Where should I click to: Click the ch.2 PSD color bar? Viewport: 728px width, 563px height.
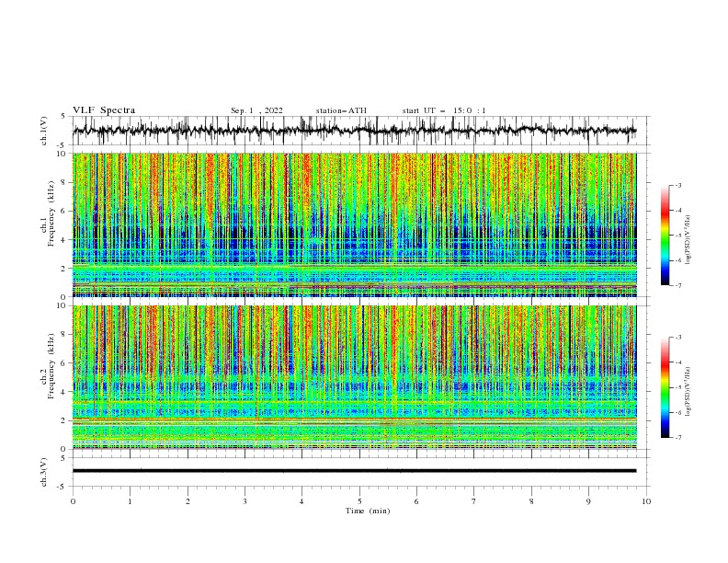tap(665, 387)
